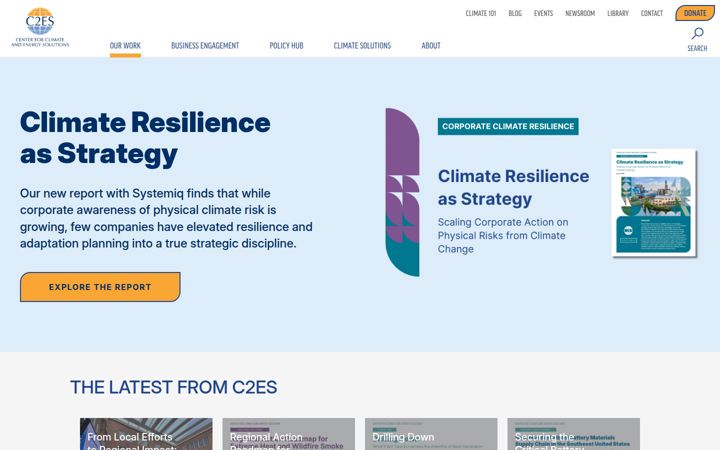The height and width of the screenshot is (450, 720).
Task: Click 'Scaling Corporate Action on Physical Risks' subtitle
Action: 503,236
